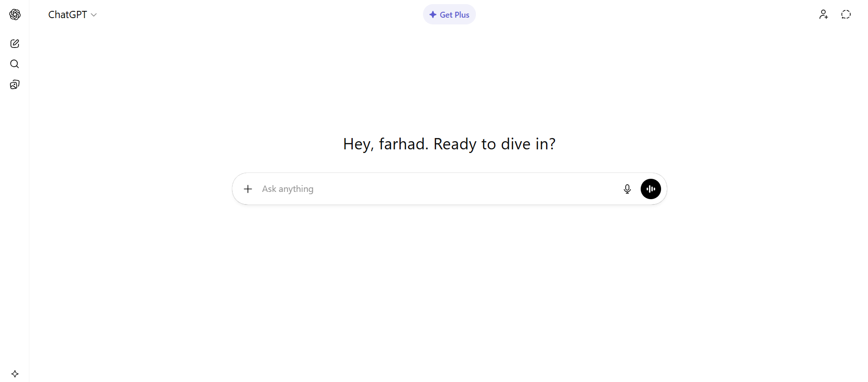Viewport: 868px width, 382px height.
Task: Open the ChatGPT model selector dropdown
Action: (x=68, y=14)
